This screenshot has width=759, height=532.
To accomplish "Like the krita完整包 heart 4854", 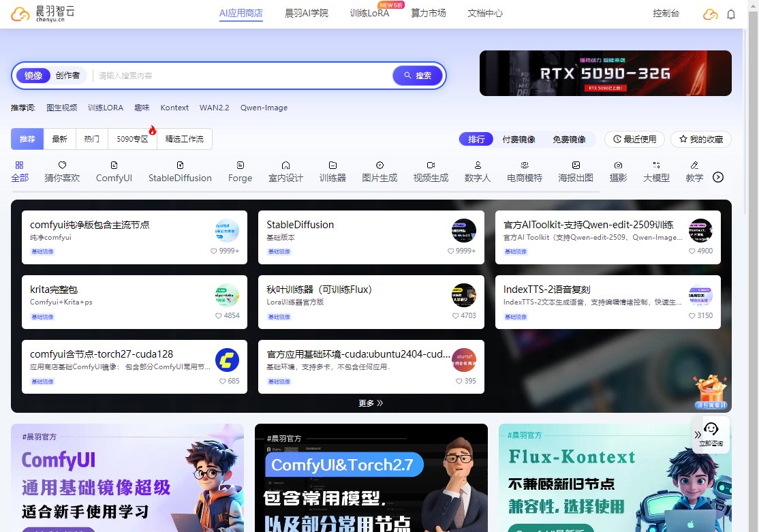I will 218,315.
